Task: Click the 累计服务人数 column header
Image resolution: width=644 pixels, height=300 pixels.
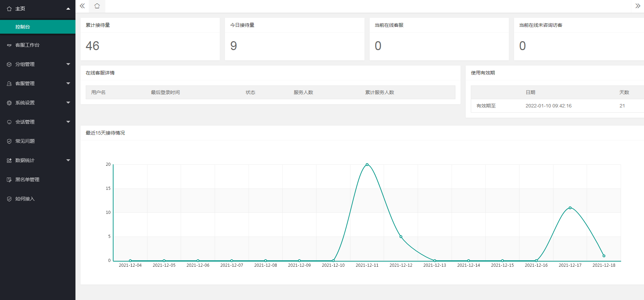Action: 379,92
